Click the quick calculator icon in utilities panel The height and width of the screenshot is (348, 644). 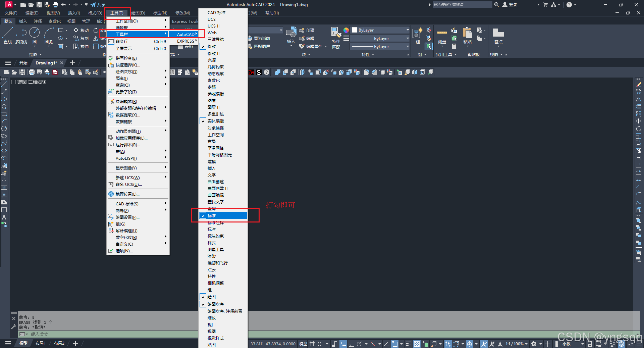(454, 46)
